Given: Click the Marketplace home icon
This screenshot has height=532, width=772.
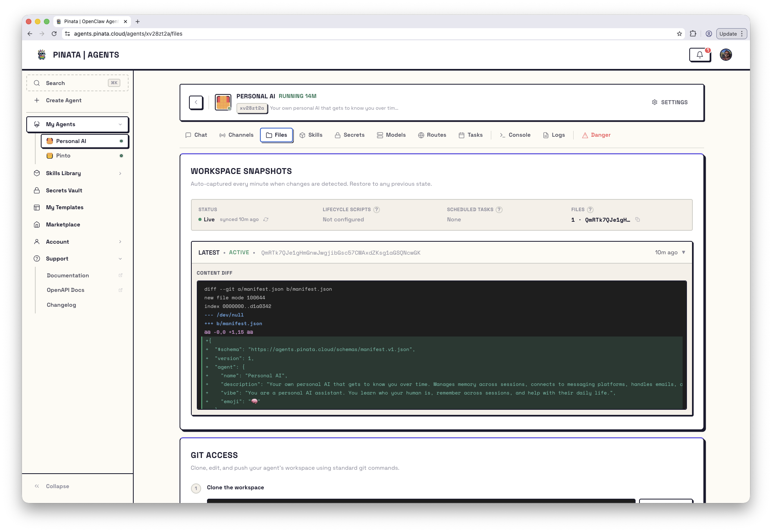Looking at the screenshot, I should (37, 225).
